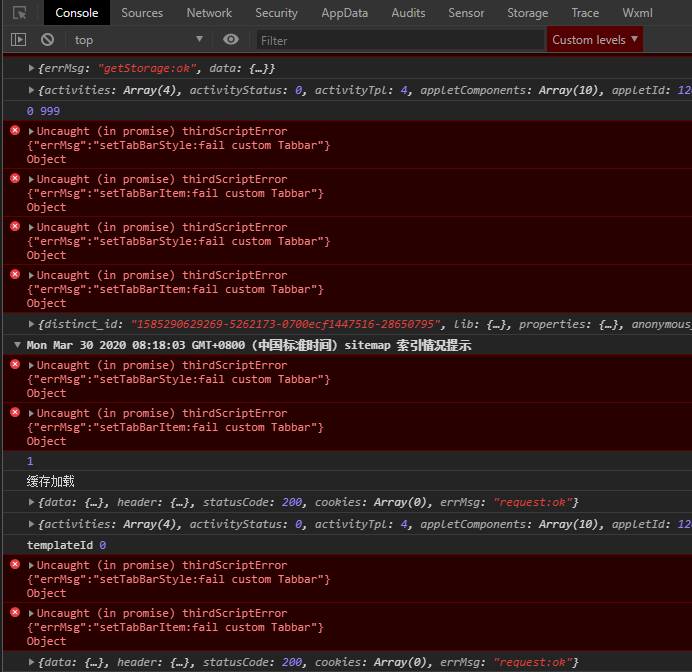Expand the first setTabBarItem error entry
The image size is (692, 672).
click(31, 179)
